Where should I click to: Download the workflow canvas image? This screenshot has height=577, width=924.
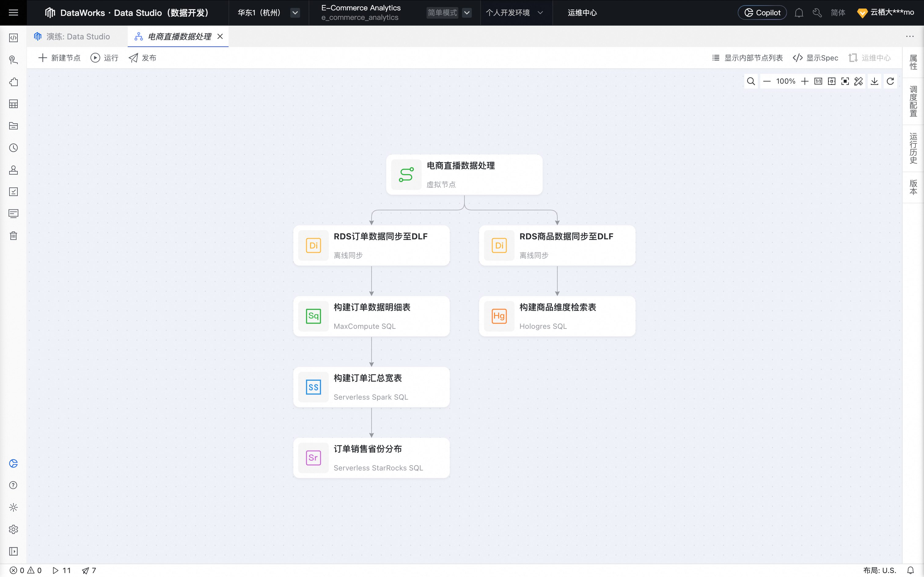click(875, 81)
